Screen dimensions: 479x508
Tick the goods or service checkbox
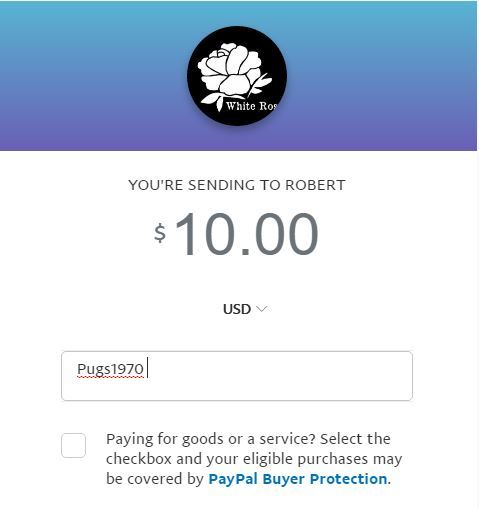[x=73, y=445]
